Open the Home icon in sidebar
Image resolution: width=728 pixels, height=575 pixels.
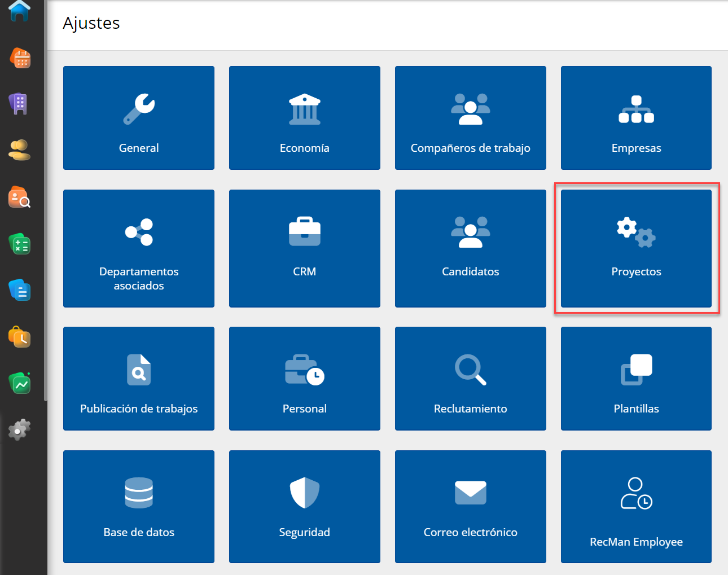click(x=19, y=11)
